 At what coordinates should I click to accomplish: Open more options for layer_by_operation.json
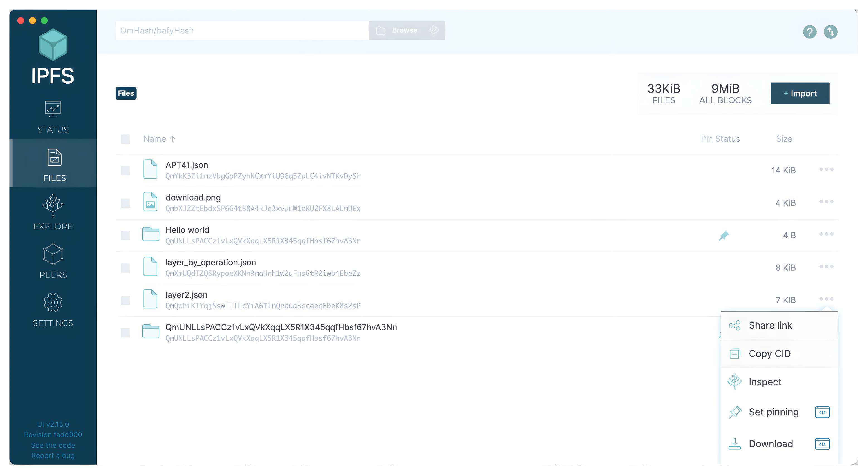pos(826,266)
